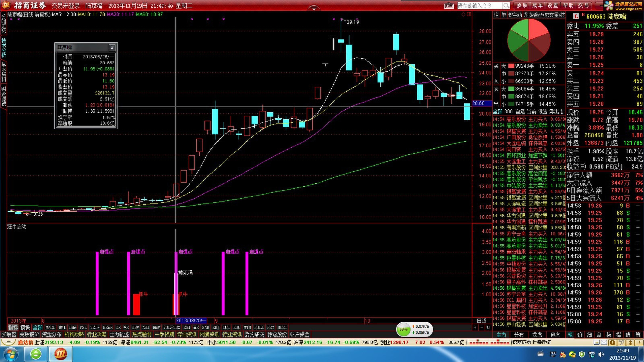Click the 请在此输入命令 command input field

point(480,5)
